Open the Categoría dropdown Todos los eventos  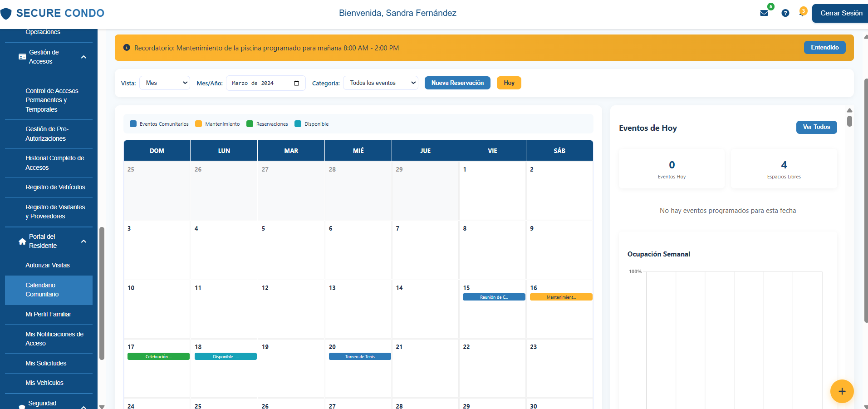coord(381,83)
